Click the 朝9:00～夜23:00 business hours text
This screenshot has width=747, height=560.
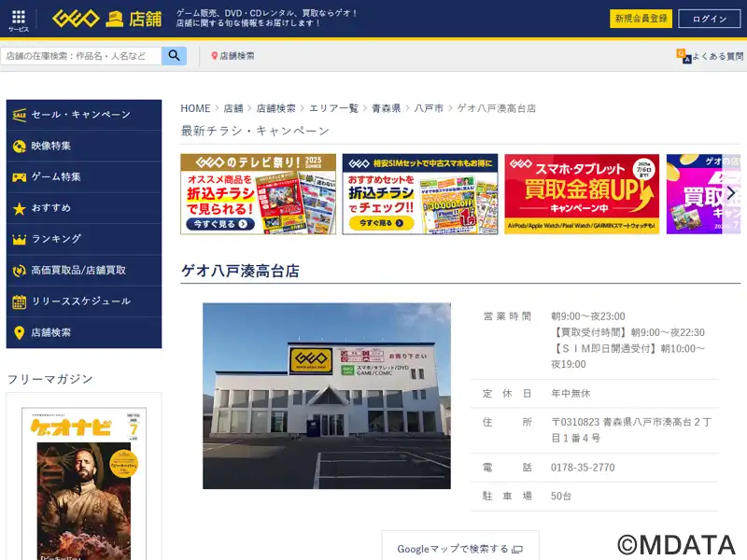point(588,316)
